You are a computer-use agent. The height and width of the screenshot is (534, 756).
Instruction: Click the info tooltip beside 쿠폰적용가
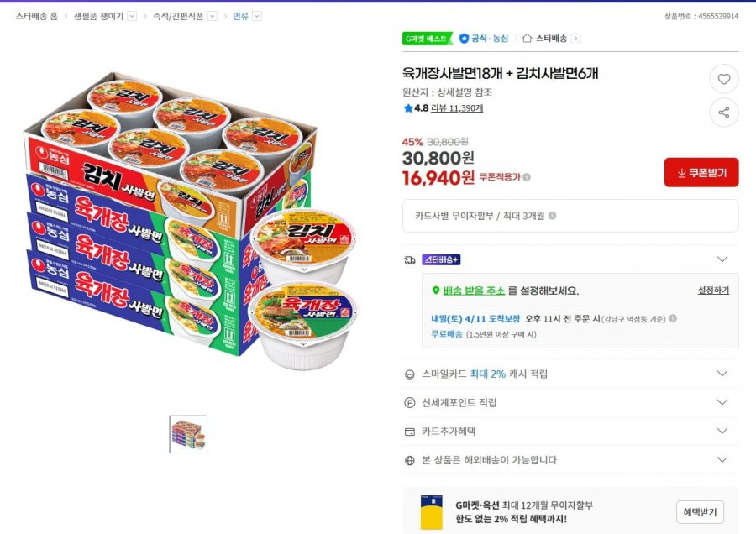point(528,175)
